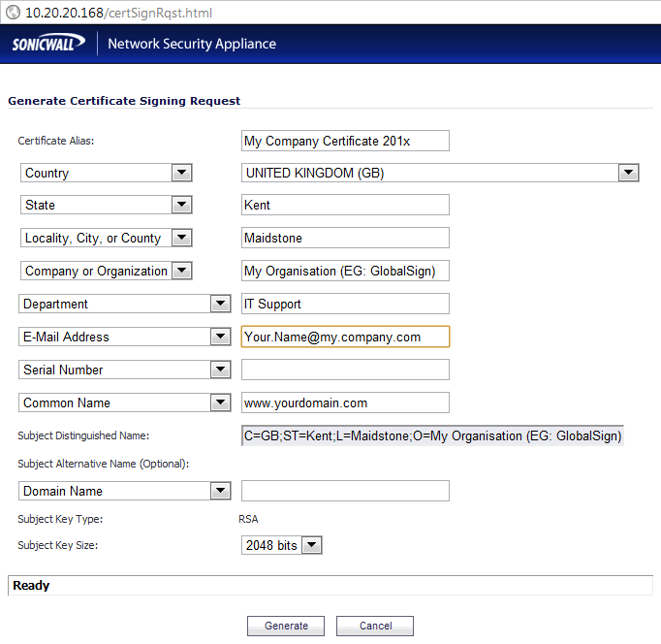The width and height of the screenshot is (661, 644).
Task: Click the Generate button
Action: point(286,626)
